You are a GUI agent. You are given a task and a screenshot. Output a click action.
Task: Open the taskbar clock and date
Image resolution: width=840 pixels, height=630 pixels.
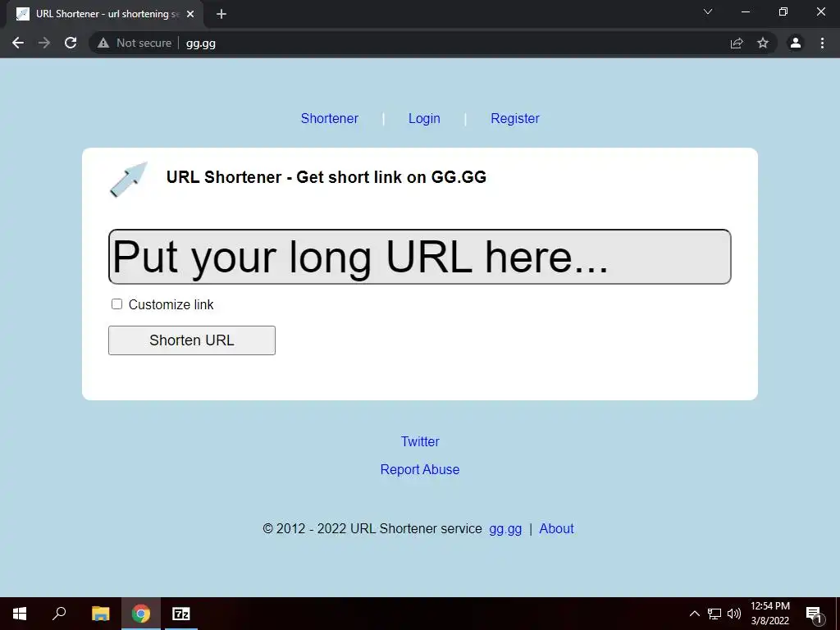(770, 614)
